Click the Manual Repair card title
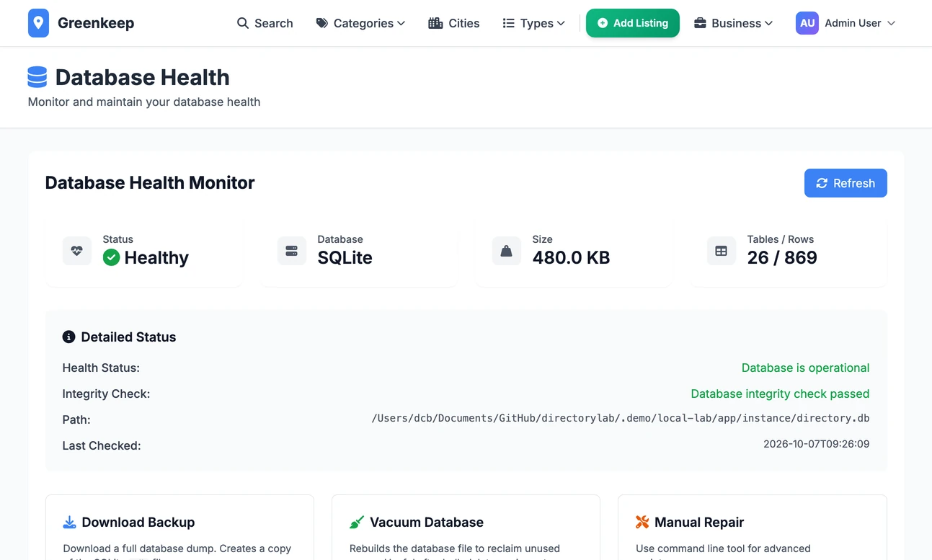 (x=699, y=522)
